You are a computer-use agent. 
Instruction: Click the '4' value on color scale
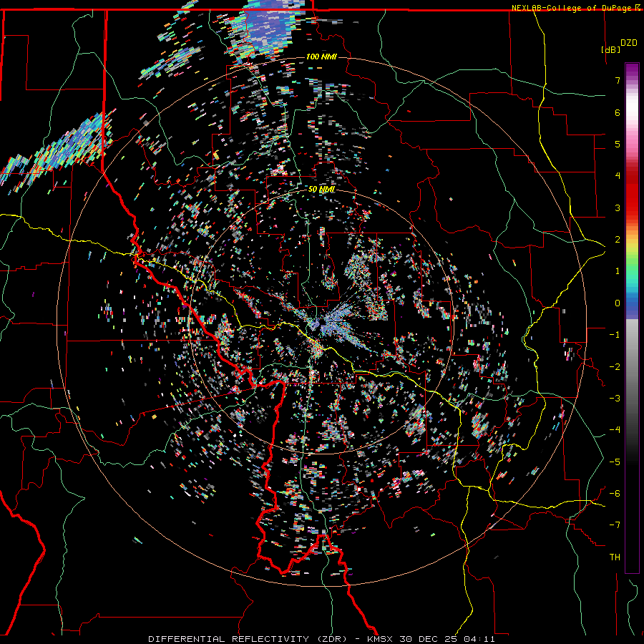click(x=618, y=176)
